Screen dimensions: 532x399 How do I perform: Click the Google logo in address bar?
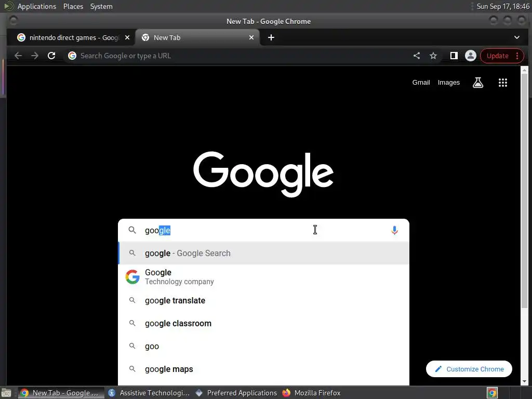(72, 56)
